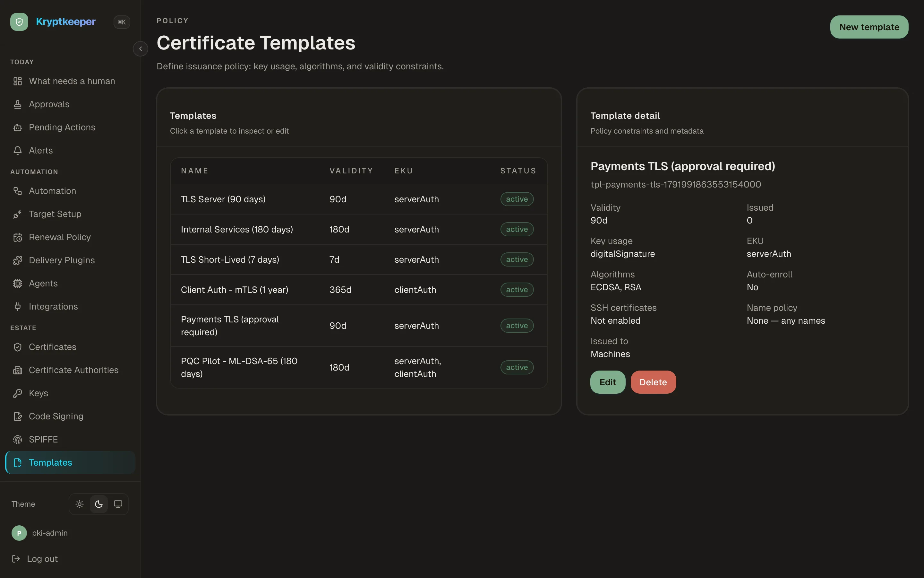This screenshot has width=924, height=578.
Task: Open Alerts in the sidebar
Action: click(70, 151)
